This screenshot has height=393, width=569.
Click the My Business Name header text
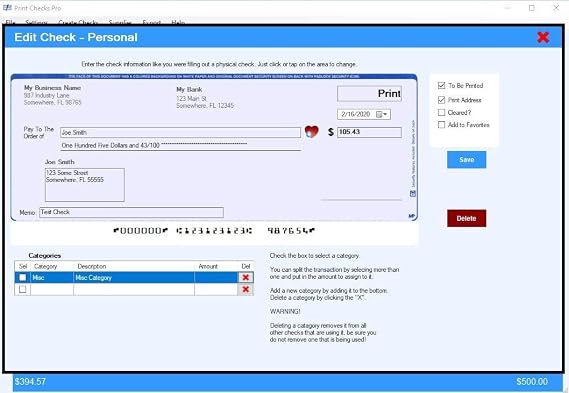[x=53, y=88]
